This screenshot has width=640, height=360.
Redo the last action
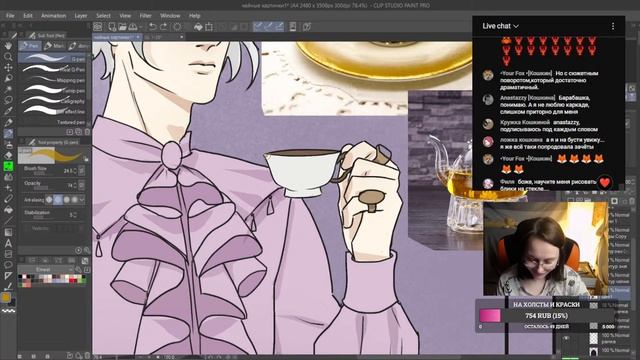(163, 27)
